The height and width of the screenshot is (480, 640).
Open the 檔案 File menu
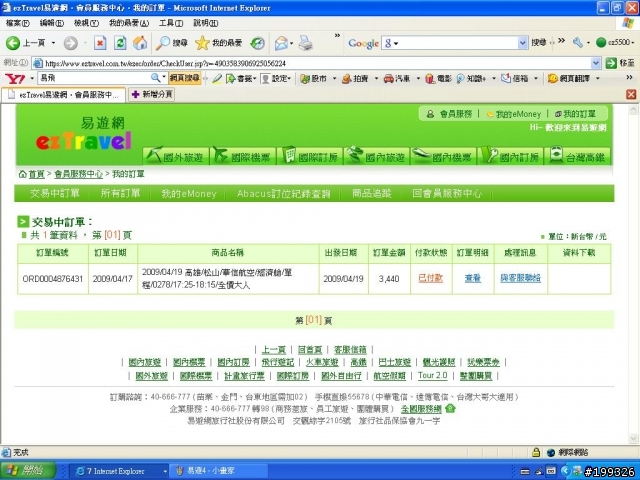click(x=18, y=23)
